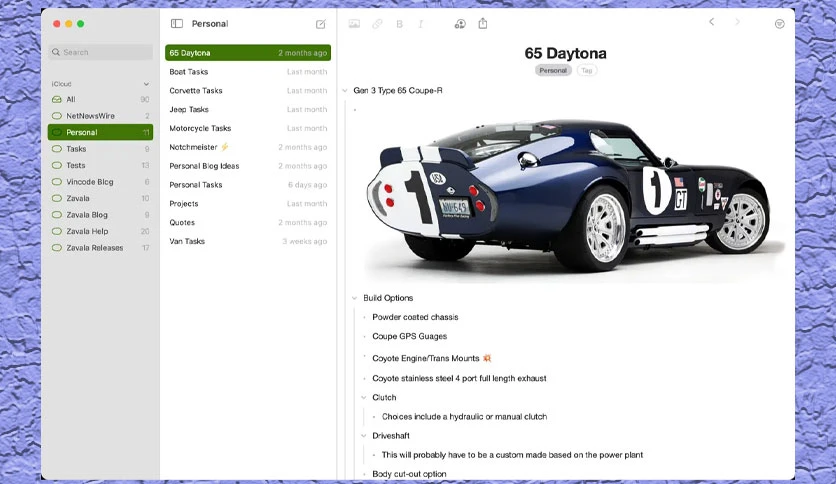This screenshot has width=836, height=484.
Task: Create a new outline with compose icon
Action: tap(320, 24)
